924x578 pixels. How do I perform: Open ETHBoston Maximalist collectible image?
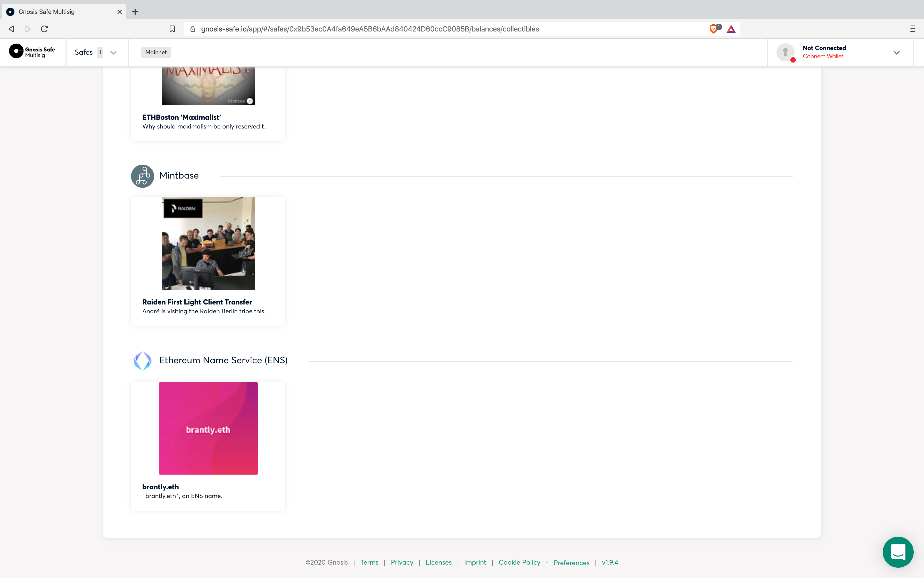pyautogui.click(x=208, y=86)
